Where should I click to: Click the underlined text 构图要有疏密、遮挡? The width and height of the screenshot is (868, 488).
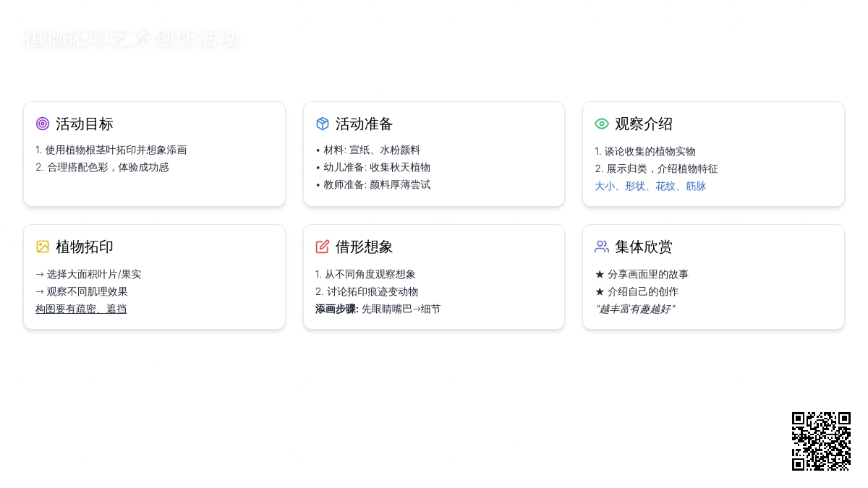point(81,309)
